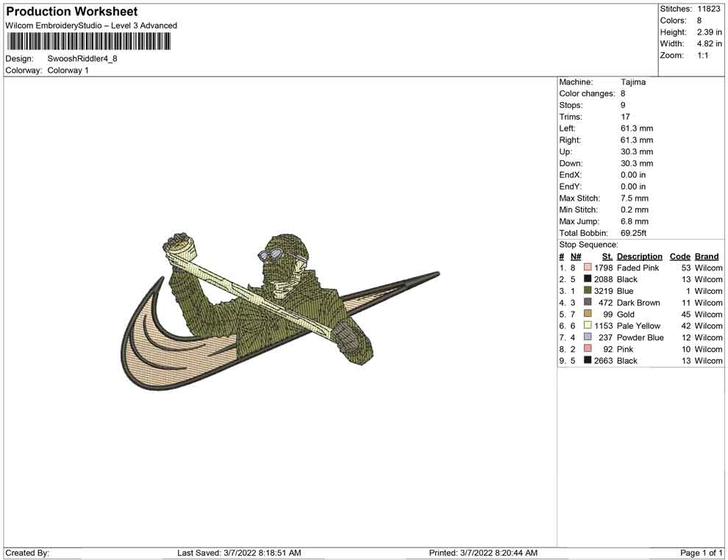Click the Brand column header

(x=707, y=256)
